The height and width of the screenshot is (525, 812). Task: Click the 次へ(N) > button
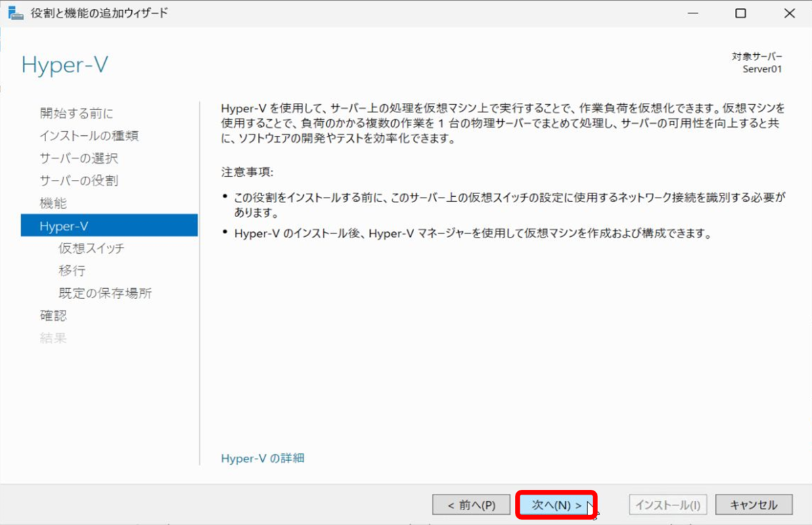(x=556, y=505)
